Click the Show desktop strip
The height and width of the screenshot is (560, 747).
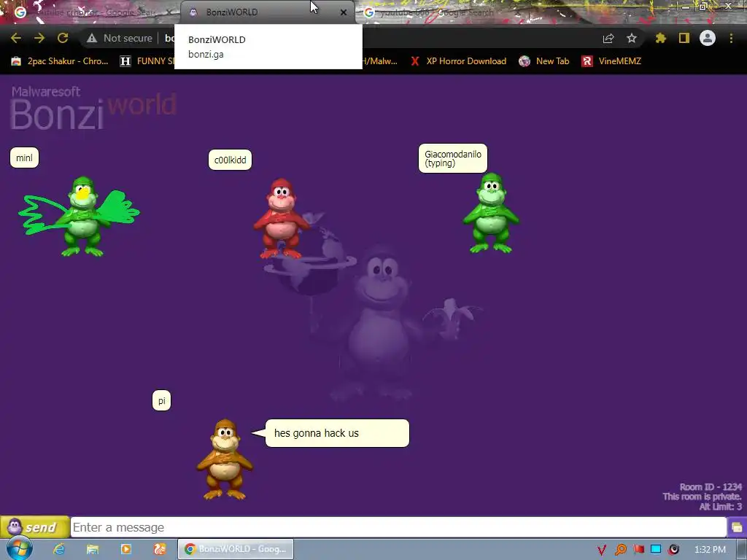coord(742,550)
